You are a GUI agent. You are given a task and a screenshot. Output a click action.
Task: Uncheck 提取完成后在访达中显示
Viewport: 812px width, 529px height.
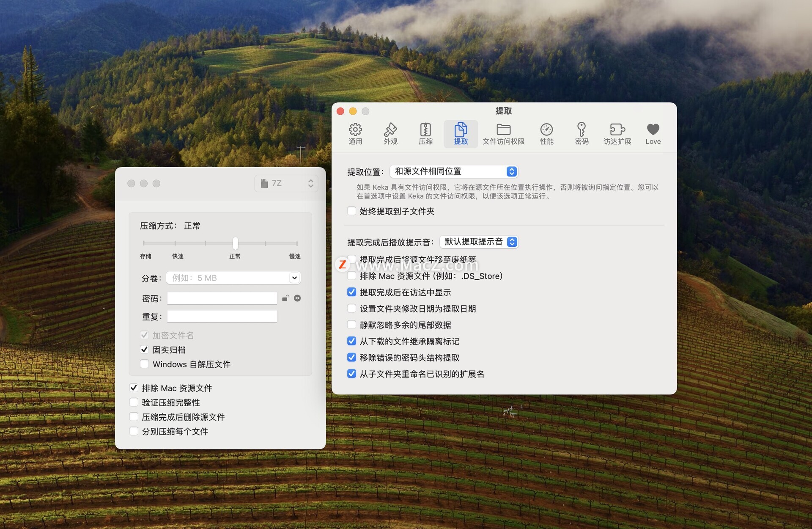(x=351, y=292)
